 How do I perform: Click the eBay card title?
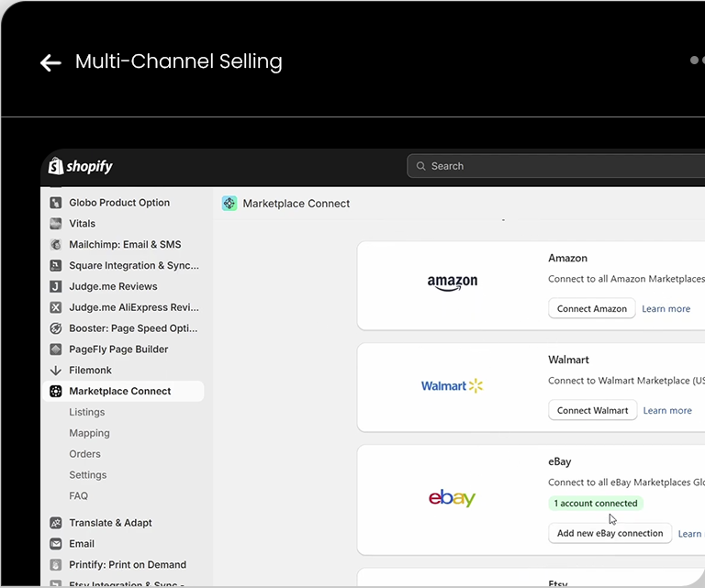(560, 461)
